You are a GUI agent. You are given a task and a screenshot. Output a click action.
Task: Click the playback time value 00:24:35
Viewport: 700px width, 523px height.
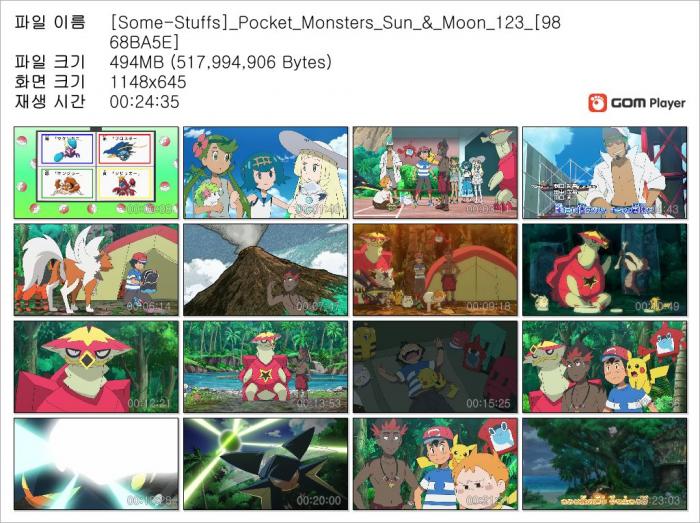(145, 102)
